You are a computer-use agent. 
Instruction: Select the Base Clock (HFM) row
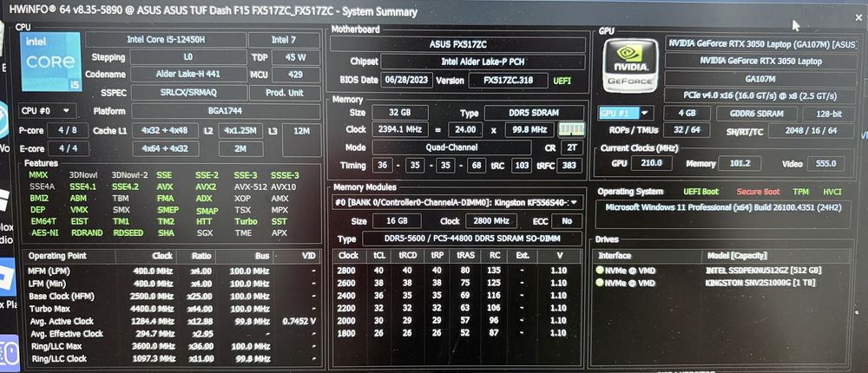click(172, 296)
